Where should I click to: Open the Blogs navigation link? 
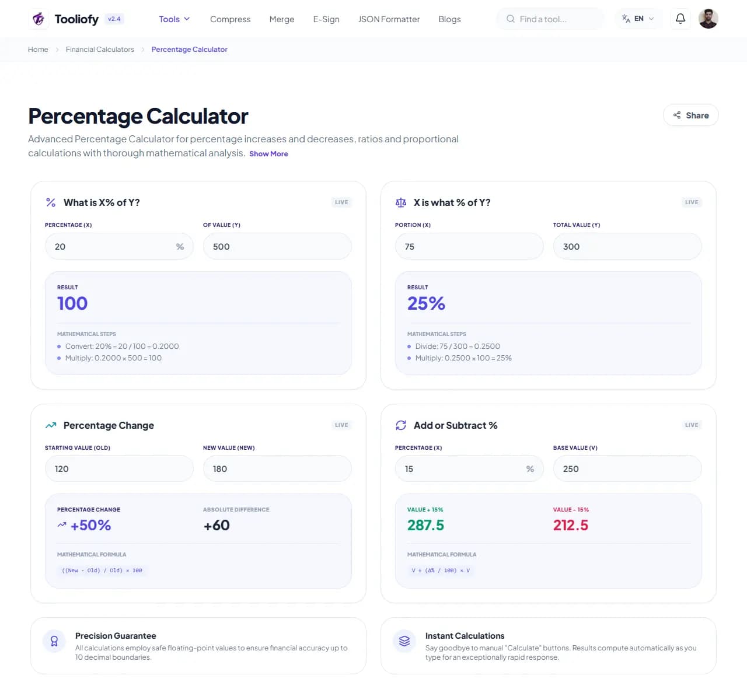449,19
